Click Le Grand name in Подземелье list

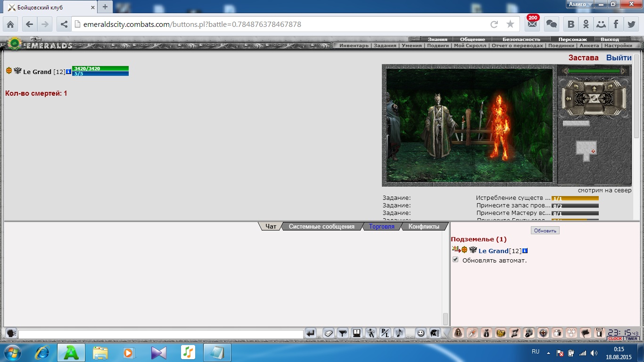tap(493, 251)
